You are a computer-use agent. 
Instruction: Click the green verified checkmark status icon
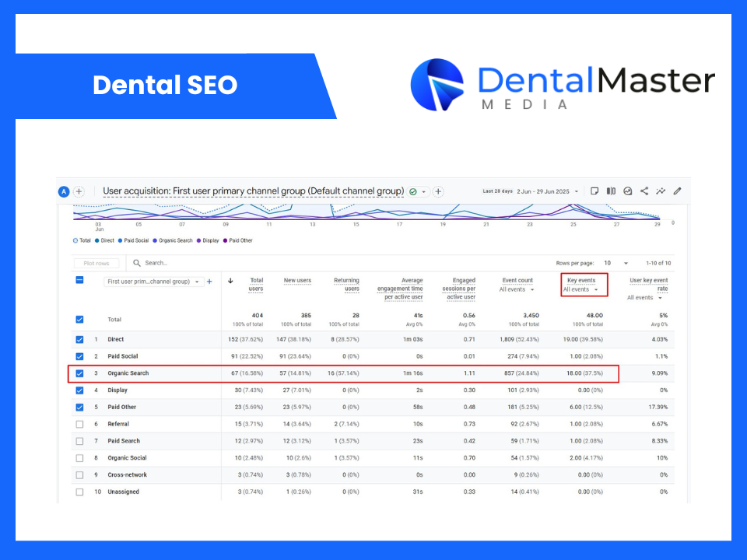(413, 191)
